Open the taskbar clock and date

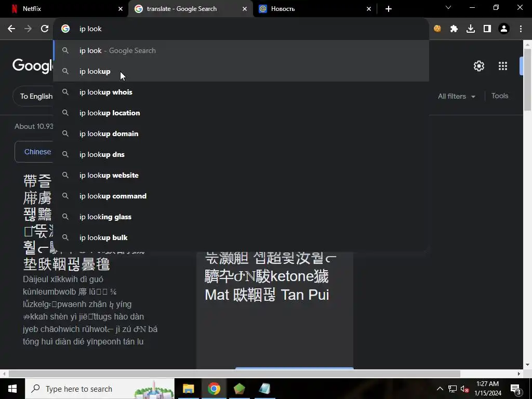tap(488, 389)
